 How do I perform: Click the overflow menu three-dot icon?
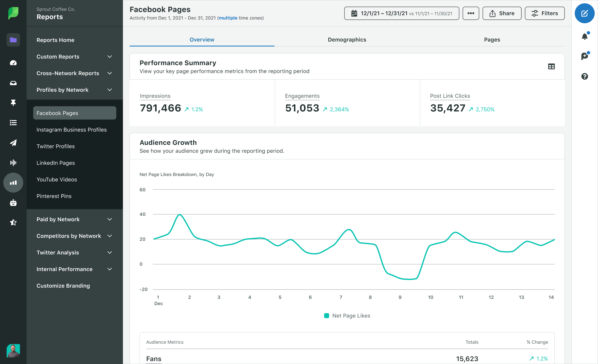pyautogui.click(x=471, y=13)
